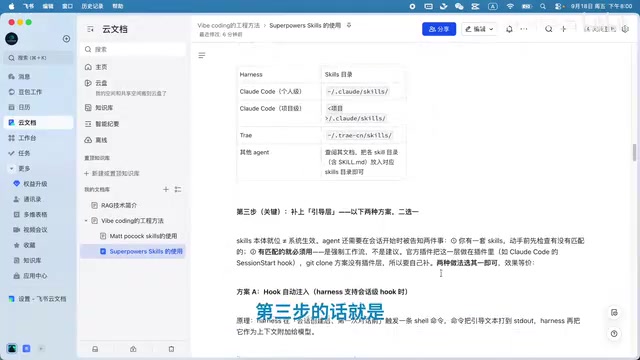640x360 pixels.
Task: Open the 飞书 menu in menu bar
Action: (29, 6)
